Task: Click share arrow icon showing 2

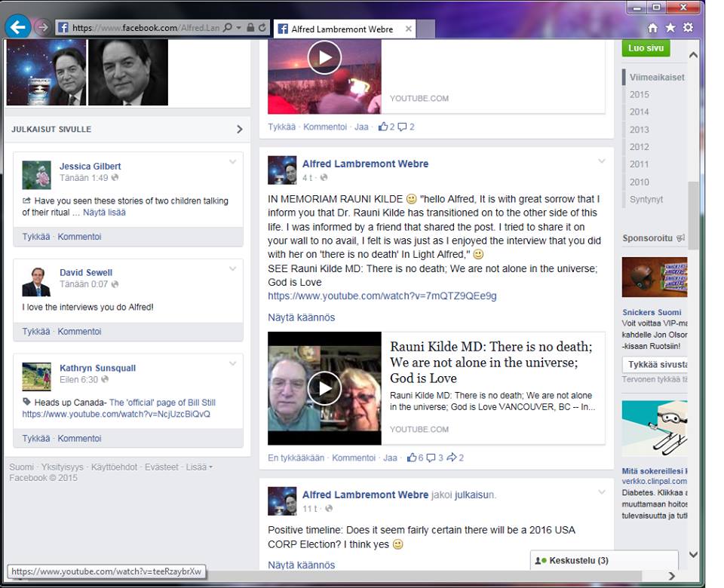Action: click(x=452, y=458)
